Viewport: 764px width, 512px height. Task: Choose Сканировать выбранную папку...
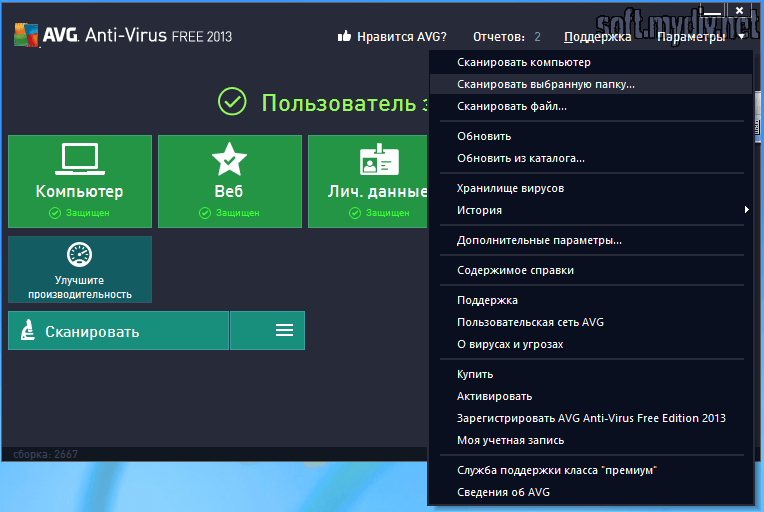(x=591, y=84)
